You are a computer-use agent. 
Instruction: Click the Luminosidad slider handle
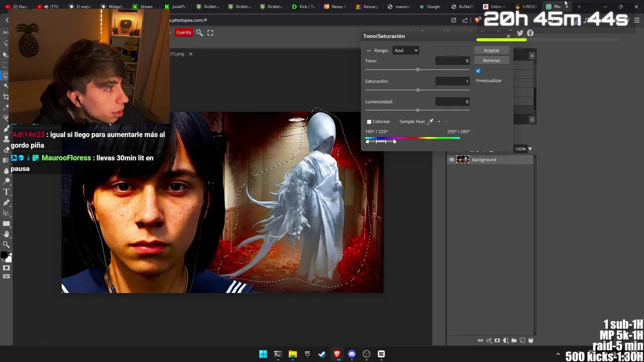pos(418,110)
